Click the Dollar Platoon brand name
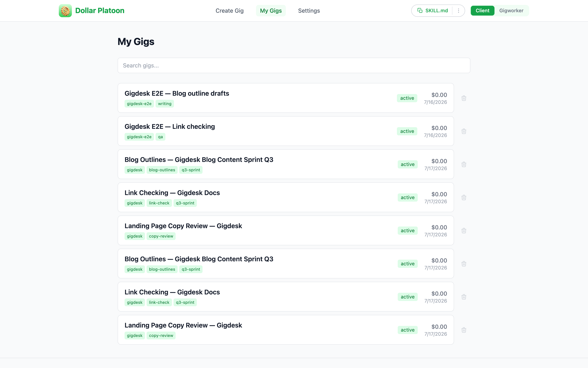 click(x=100, y=11)
